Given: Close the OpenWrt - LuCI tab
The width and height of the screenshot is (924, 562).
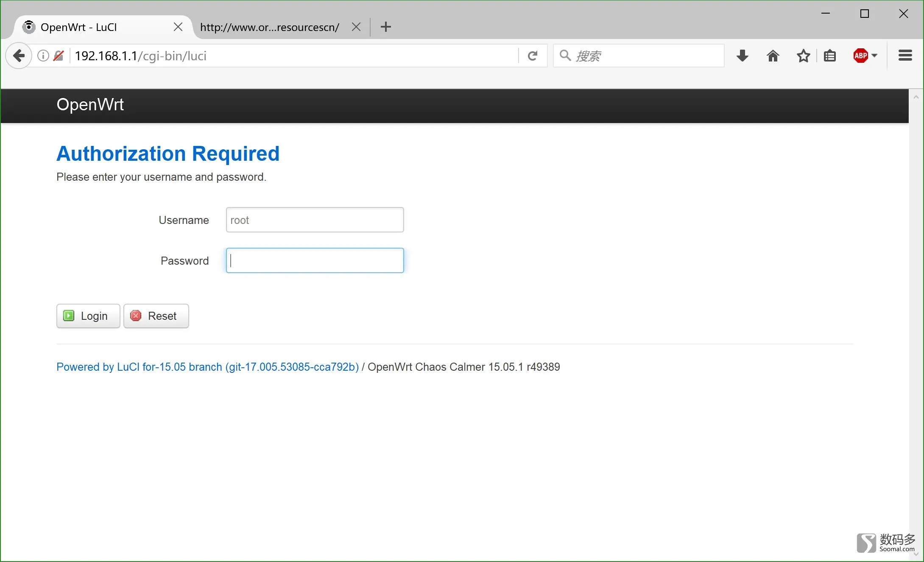Looking at the screenshot, I should [x=178, y=27].
